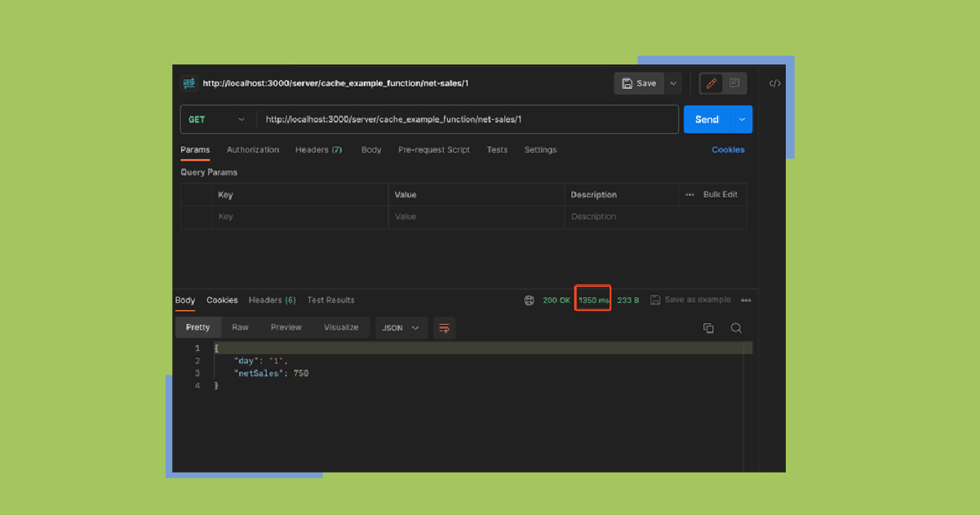Open the Cookies link on the right
Viewport: 980px width, 515px height.
coord(728,150)
